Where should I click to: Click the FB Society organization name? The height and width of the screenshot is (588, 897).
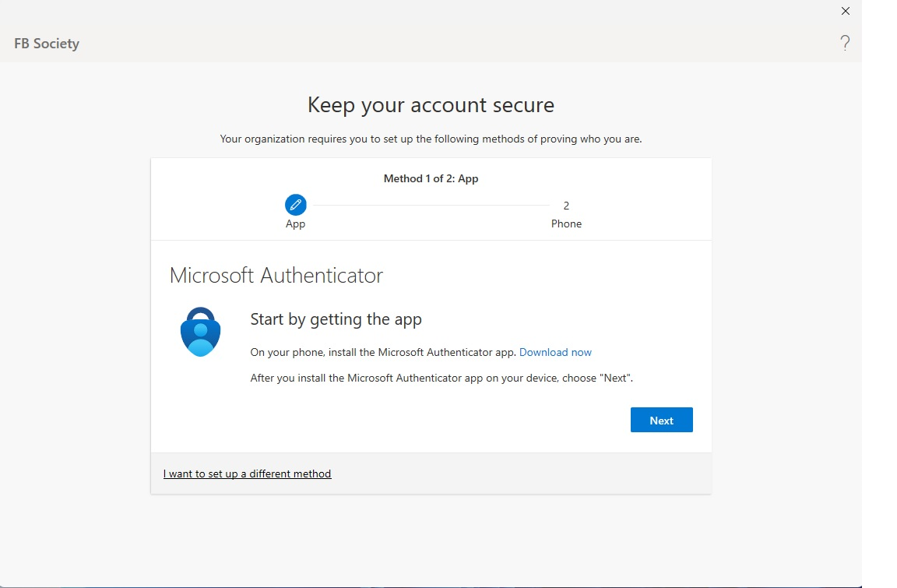click(x=47, y=44)
